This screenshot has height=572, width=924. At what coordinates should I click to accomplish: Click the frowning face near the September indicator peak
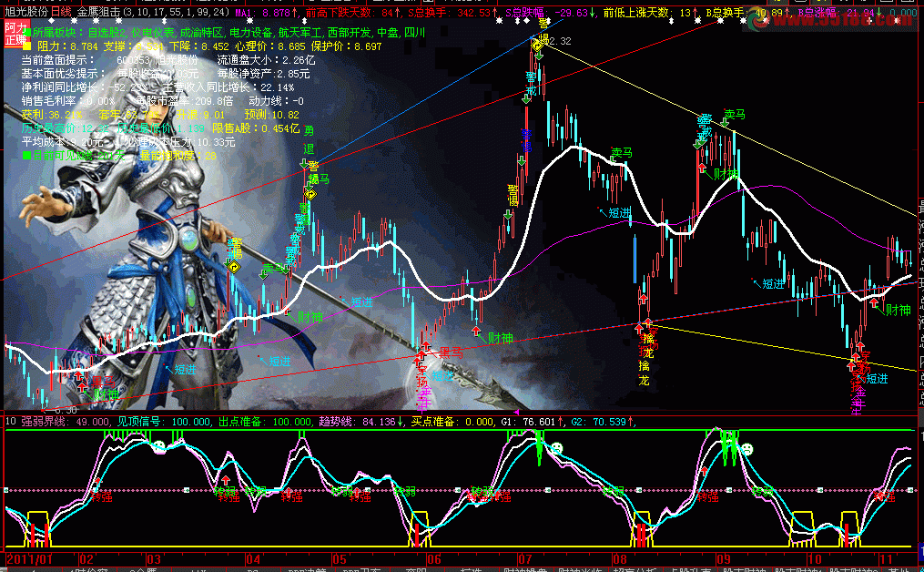(x=746, y=449)
